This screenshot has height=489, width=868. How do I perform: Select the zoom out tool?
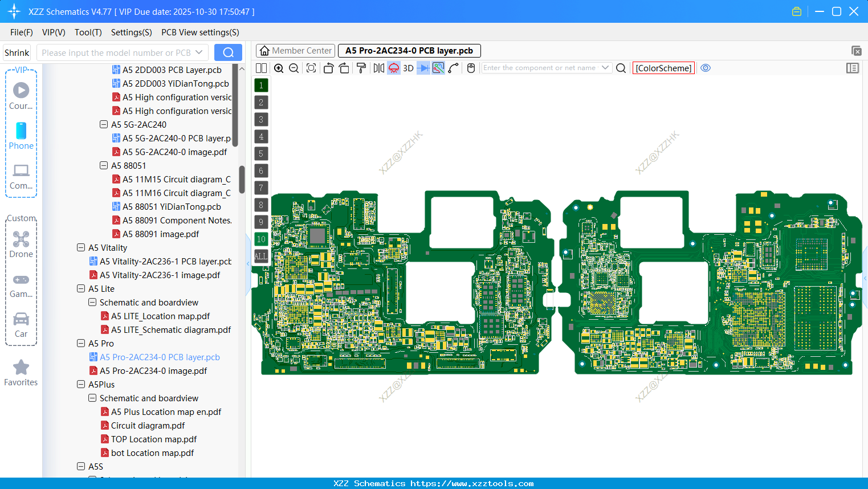click(294, 68)
